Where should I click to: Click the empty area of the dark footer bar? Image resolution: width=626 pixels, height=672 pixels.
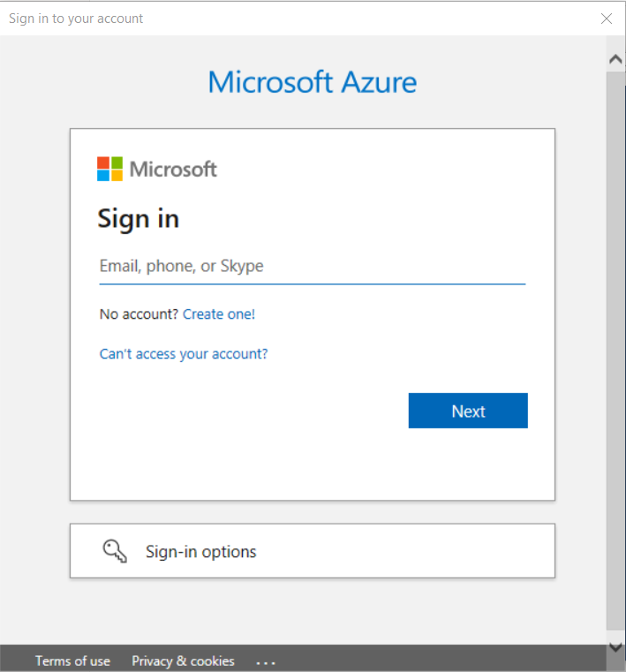coord(441,661)
